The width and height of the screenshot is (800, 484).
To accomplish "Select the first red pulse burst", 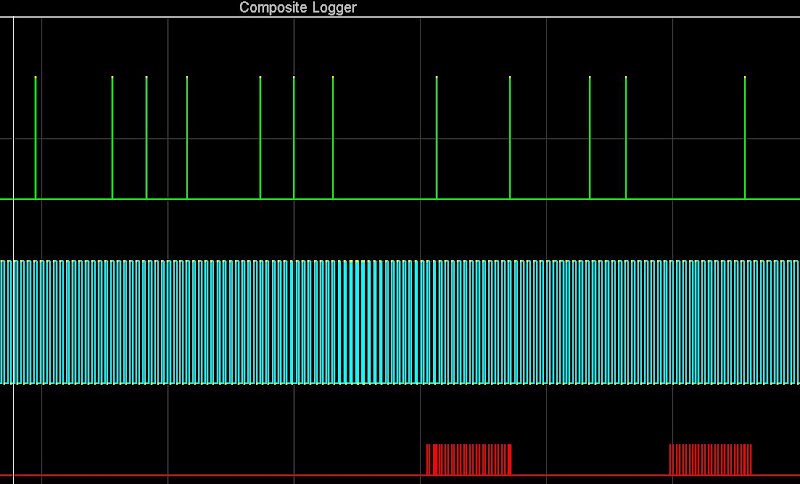I will [469, 460].
